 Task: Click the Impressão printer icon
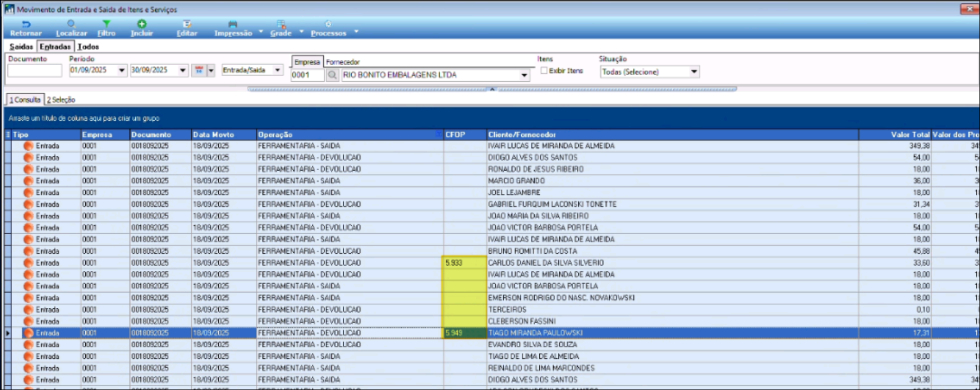coord(233,24)
